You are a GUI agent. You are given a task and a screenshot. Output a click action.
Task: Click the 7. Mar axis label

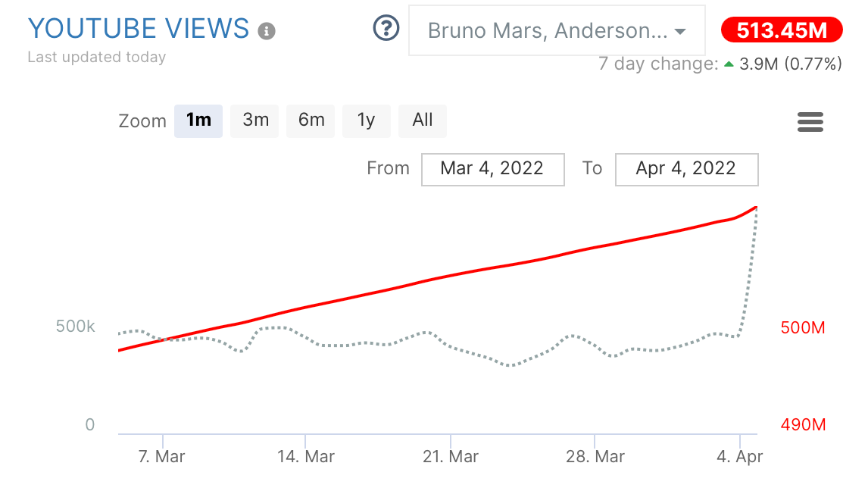[x=162, y=457]
